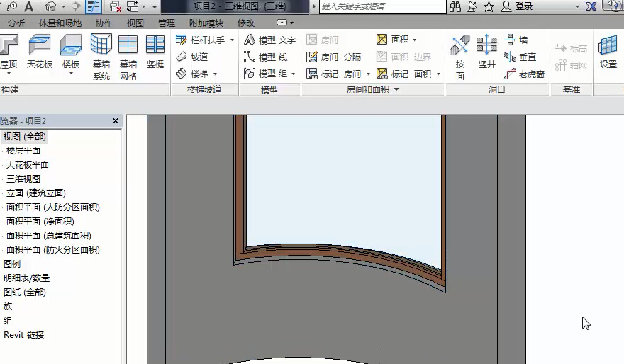Select 三维视图 in the project browser

pyautogui.click(x=23, y=178)
